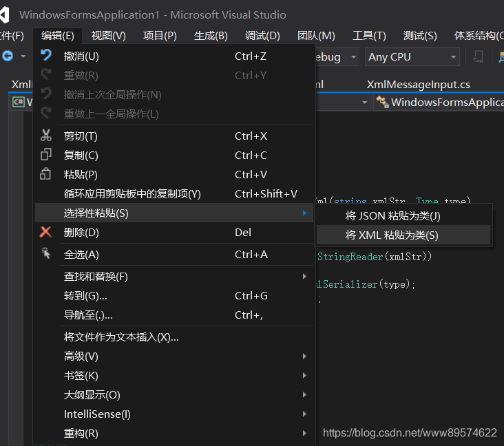Click the class icon beside WindowsFormsApplica

pyautogui.click(x=383, y=102)
